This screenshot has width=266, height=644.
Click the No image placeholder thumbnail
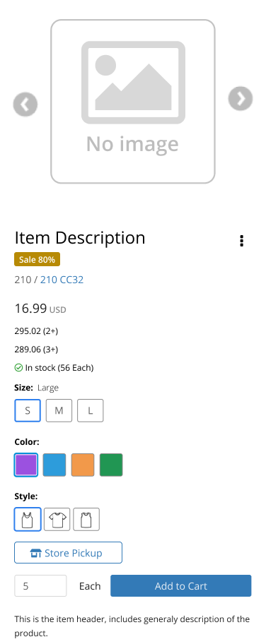coord(133,102)
